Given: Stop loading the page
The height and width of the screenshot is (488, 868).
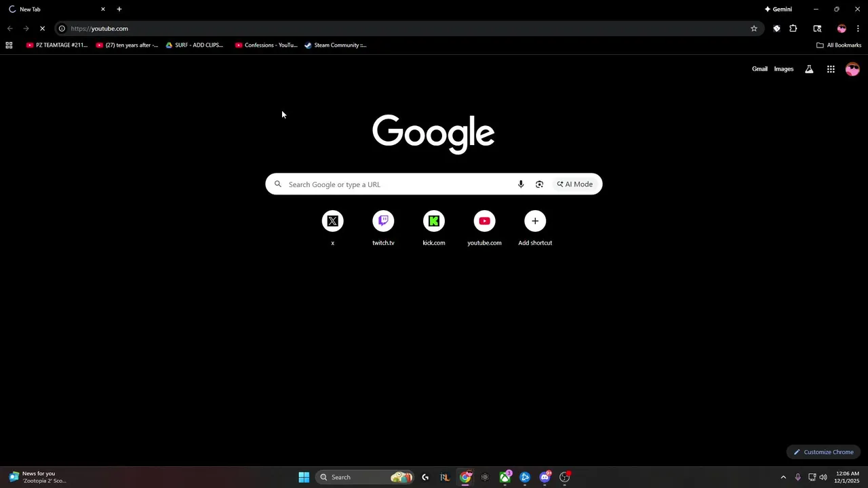Looking at the screenshot, I should point(42,28).
